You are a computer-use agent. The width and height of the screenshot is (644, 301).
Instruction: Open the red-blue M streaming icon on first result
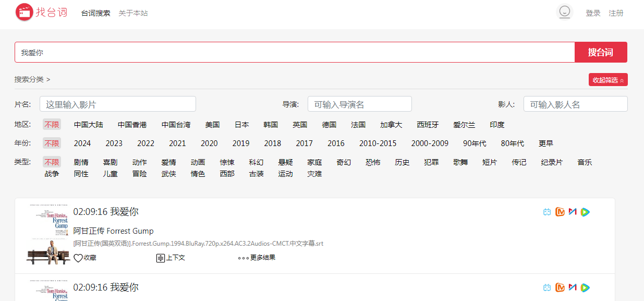(x=573, y=212)
